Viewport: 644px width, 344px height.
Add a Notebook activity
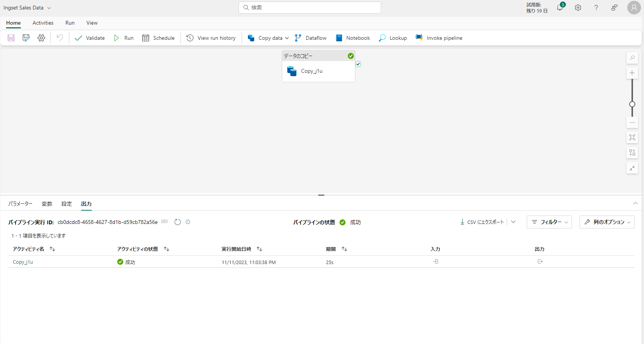(x=353, y=38)
